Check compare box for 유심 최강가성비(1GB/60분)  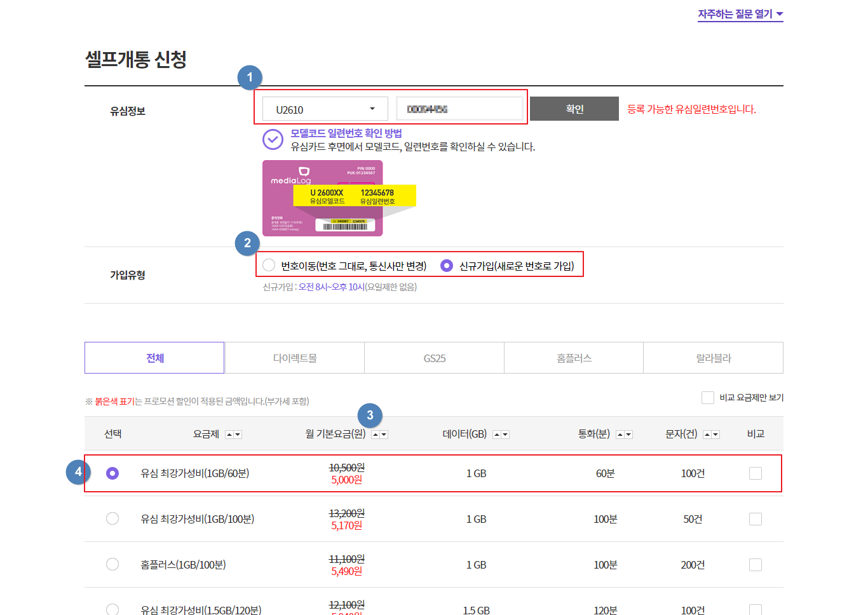[756, 473]
